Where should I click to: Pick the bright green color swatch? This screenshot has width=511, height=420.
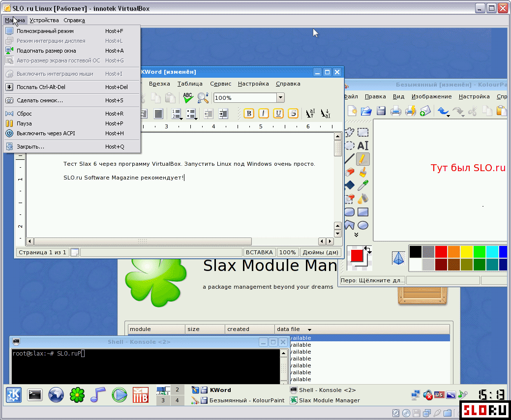(x=479, y=251)
